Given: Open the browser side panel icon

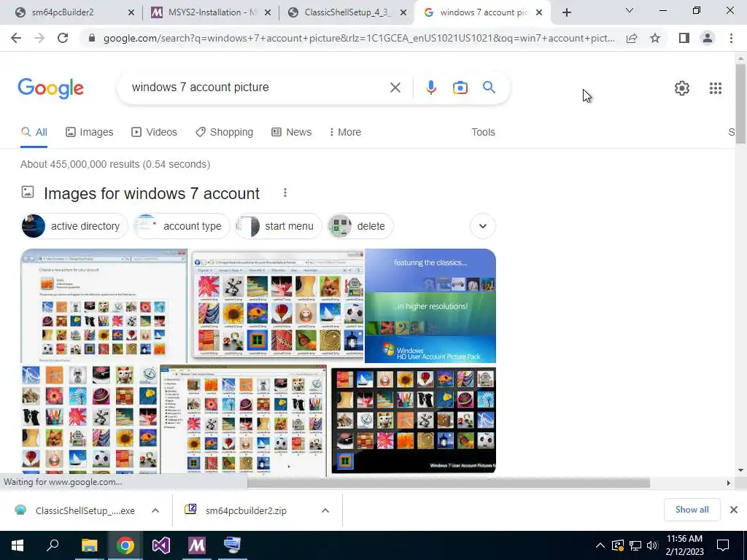Looking at the screenshot, I should tap(684, 38).
